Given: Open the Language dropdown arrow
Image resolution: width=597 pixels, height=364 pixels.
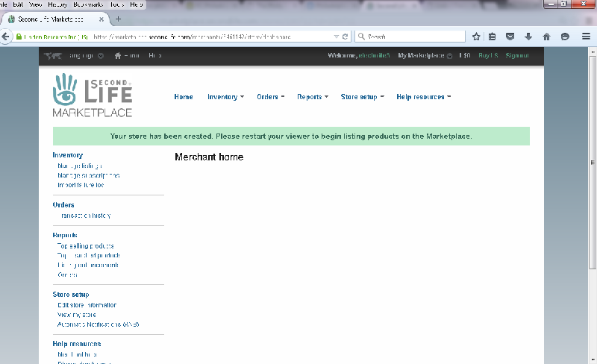Looking at the screenshot, I should [x=101, y=56].
